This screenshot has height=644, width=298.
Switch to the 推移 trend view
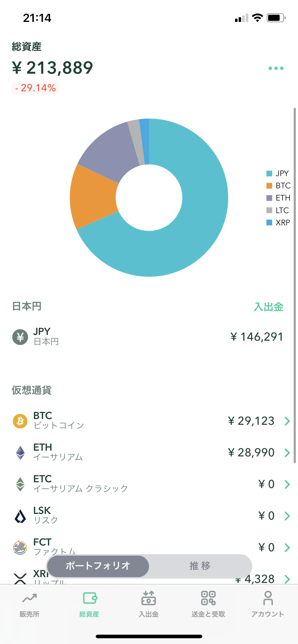tap(200, 566)
